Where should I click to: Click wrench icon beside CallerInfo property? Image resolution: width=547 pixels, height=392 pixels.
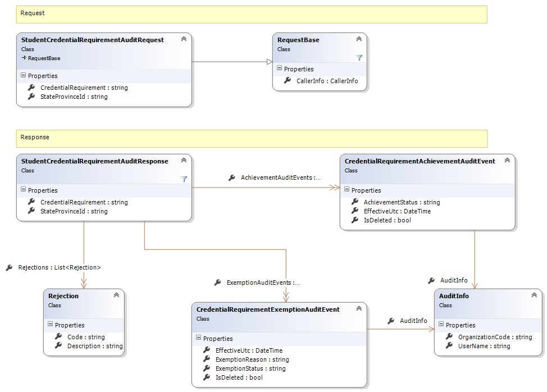tap(288, 81)
